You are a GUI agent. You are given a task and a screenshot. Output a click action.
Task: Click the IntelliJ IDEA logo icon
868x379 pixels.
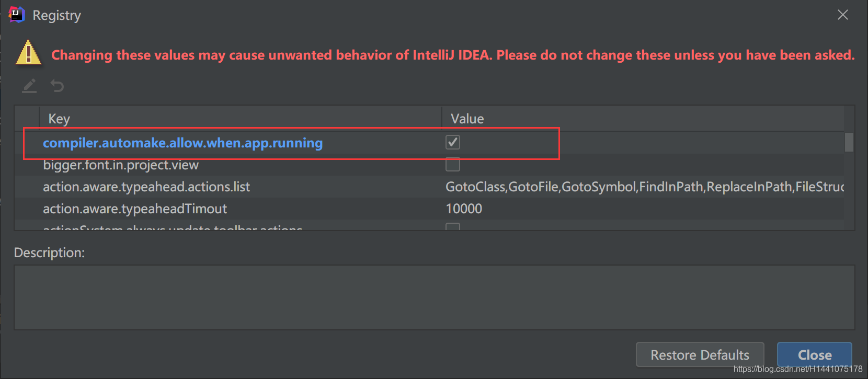tap(17, 15)
